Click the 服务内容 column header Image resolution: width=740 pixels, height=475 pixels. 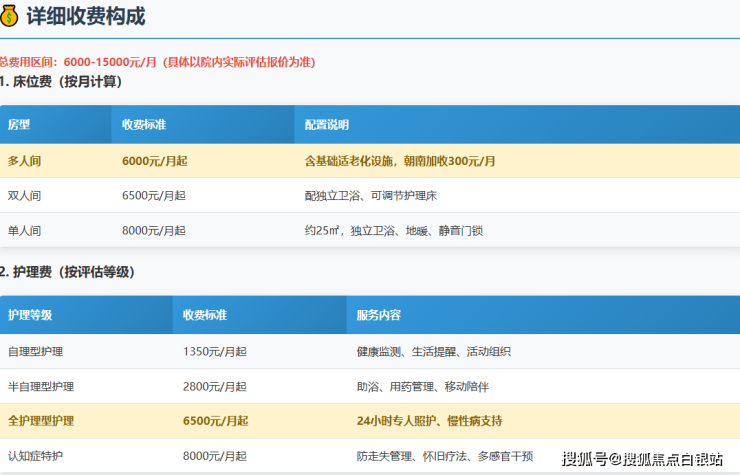pyautogui.click(x=378, y=315)
